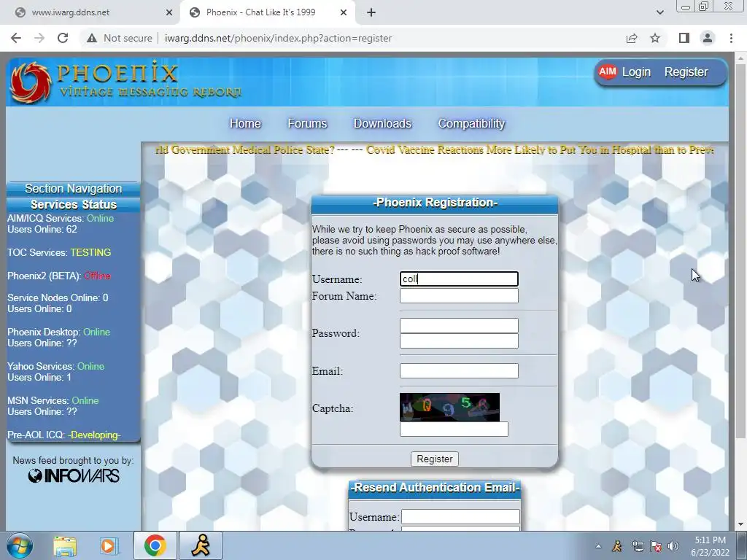Open the Chrome three-dot menu
747x560 pixels.
(731, 38)
